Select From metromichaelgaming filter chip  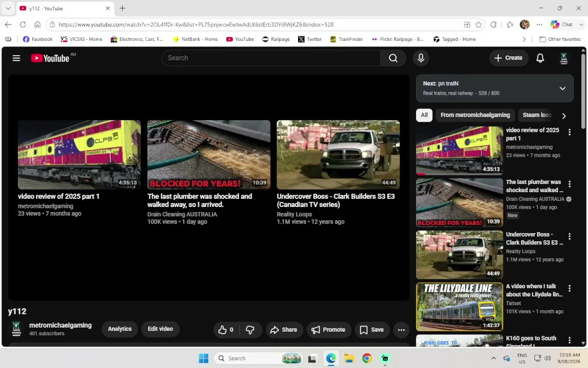tap(475, 116)
